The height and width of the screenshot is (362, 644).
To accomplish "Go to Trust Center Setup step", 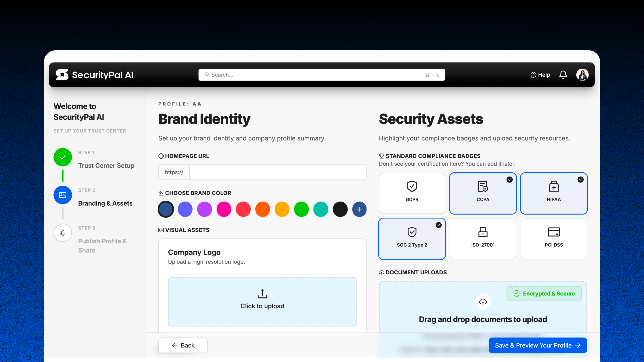I will [106, 165].
